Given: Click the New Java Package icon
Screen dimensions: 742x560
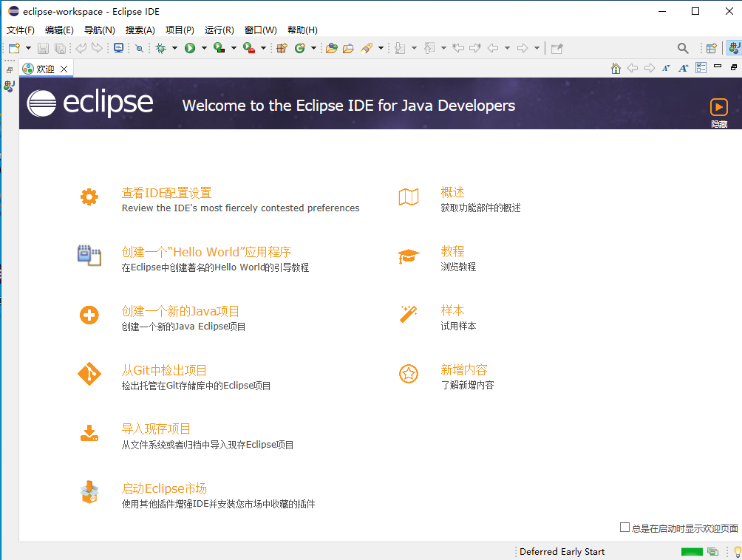Looking at the screenshot, I should coord(282,48).
